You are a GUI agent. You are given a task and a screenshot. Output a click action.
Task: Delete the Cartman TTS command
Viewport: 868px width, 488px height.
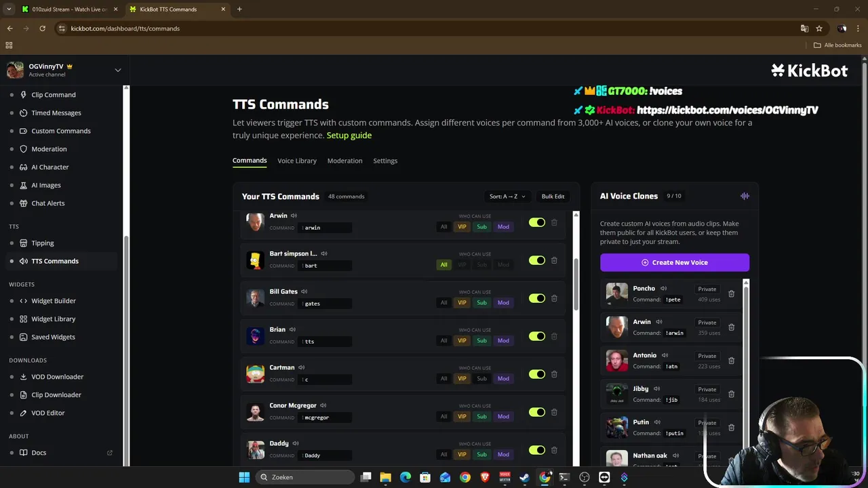[554, 374]
